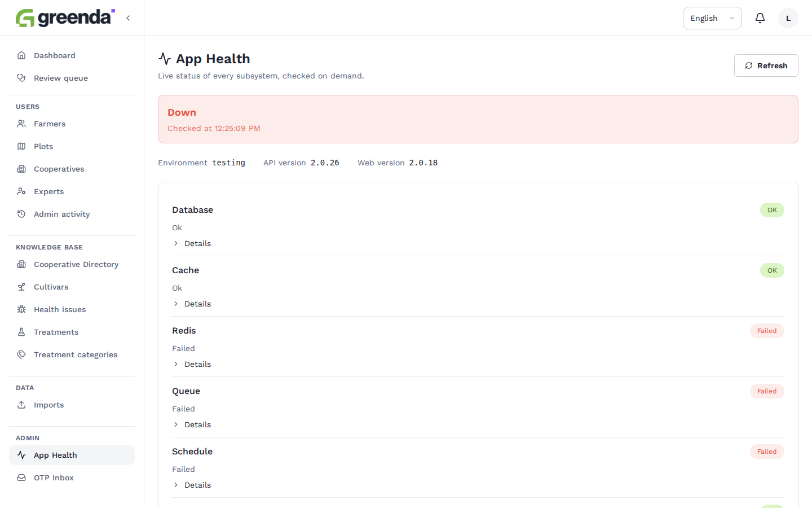The height and width of the screenshot is (508, 812).
Task: Click the Cache OK badge
Action: coord(772,270)
